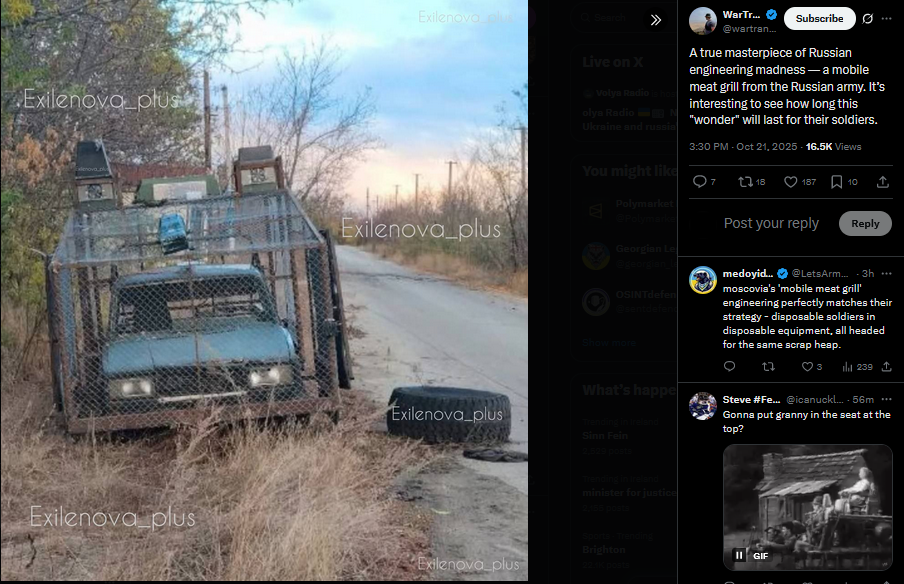Viewport: 904px width, 584px height.
Task: Repost the tweet with 18 reposts
Action: coord(752,182)
